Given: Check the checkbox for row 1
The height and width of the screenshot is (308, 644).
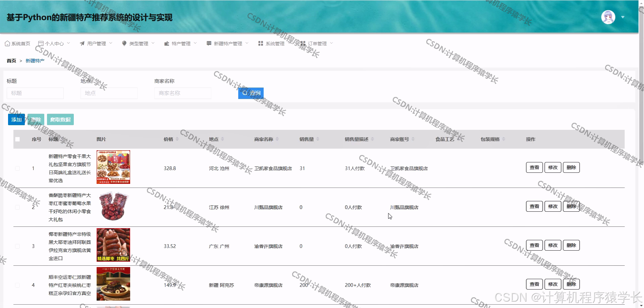Looking at the screenshot, I should click(17, 168).
